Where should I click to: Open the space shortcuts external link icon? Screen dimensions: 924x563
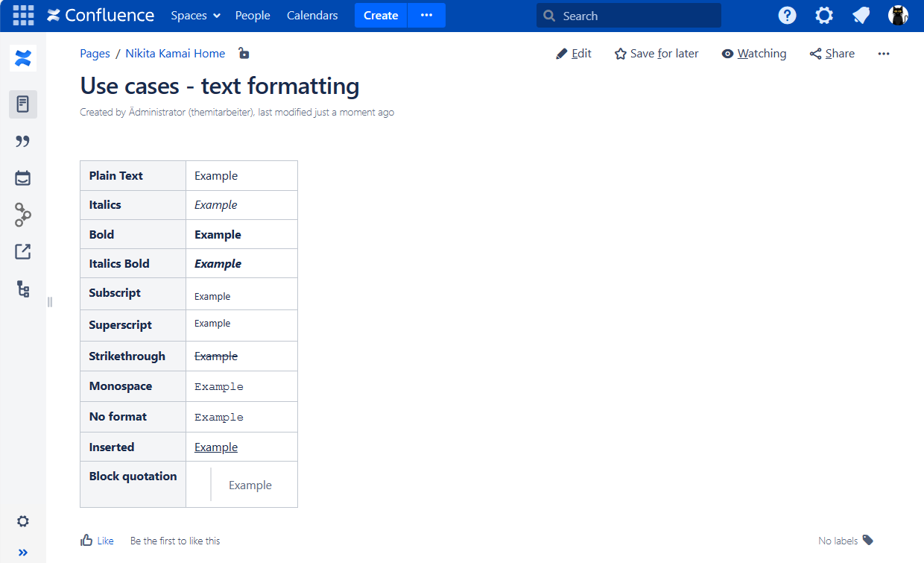click(23, 252)
